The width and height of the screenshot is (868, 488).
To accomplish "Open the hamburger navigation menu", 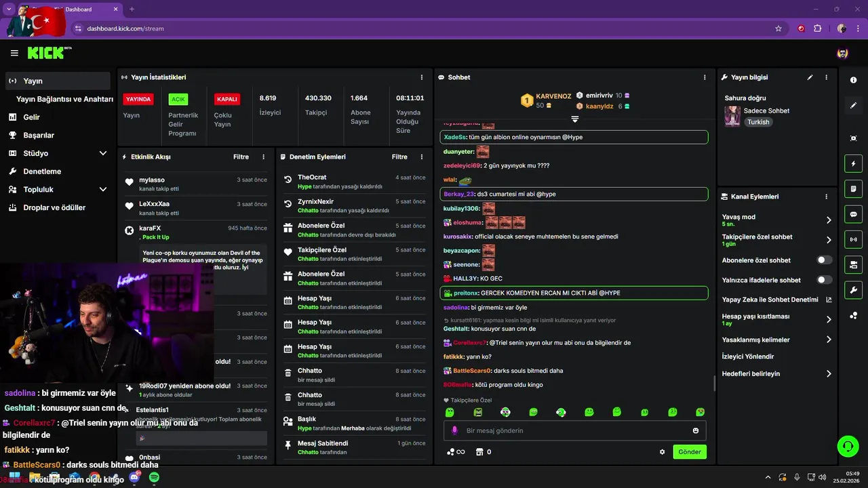I will coord(14,53).
